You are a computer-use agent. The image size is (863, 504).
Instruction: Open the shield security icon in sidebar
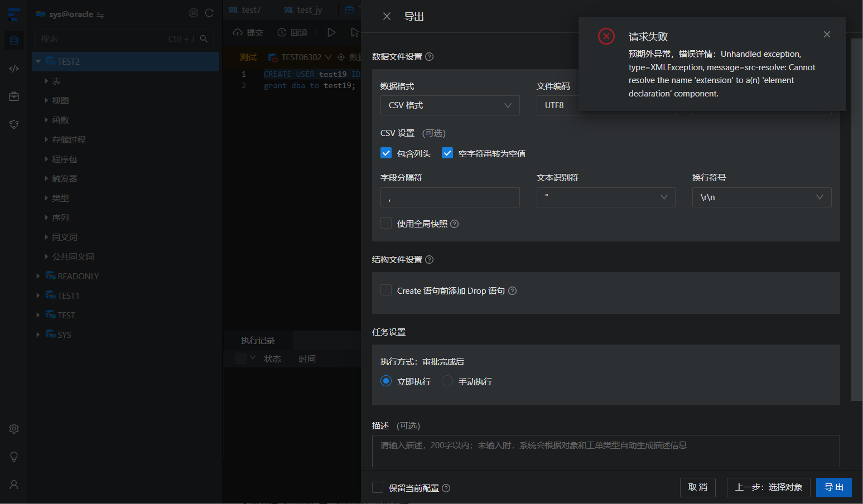[x=14, y=124]
